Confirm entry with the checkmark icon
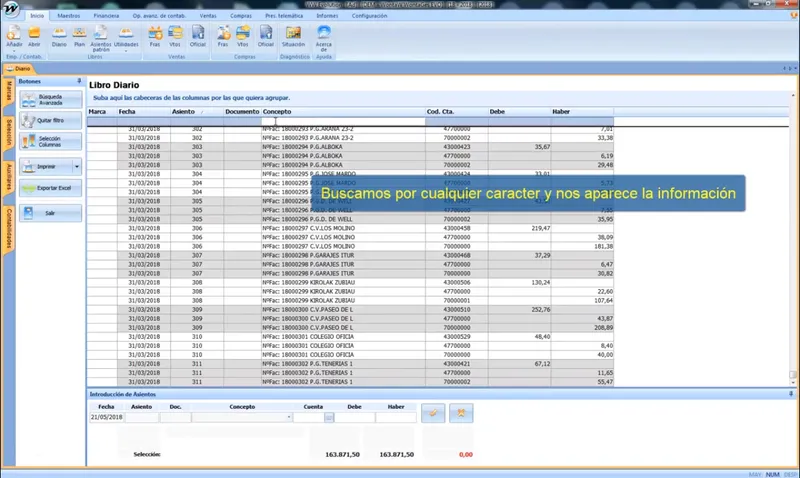800x478 pixels. (433, 413)
